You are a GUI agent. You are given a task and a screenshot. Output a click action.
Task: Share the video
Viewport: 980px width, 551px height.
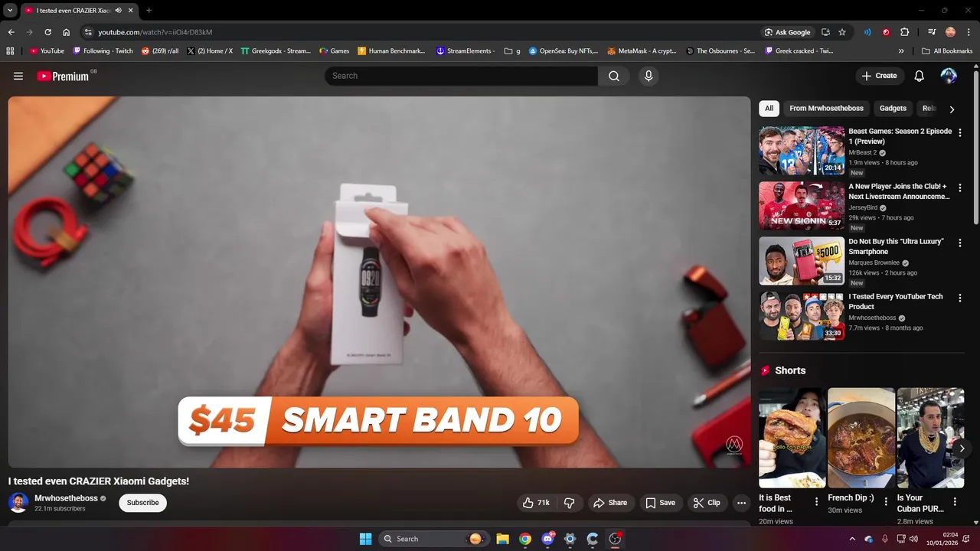pyautogui.click(x=610, y=503)
